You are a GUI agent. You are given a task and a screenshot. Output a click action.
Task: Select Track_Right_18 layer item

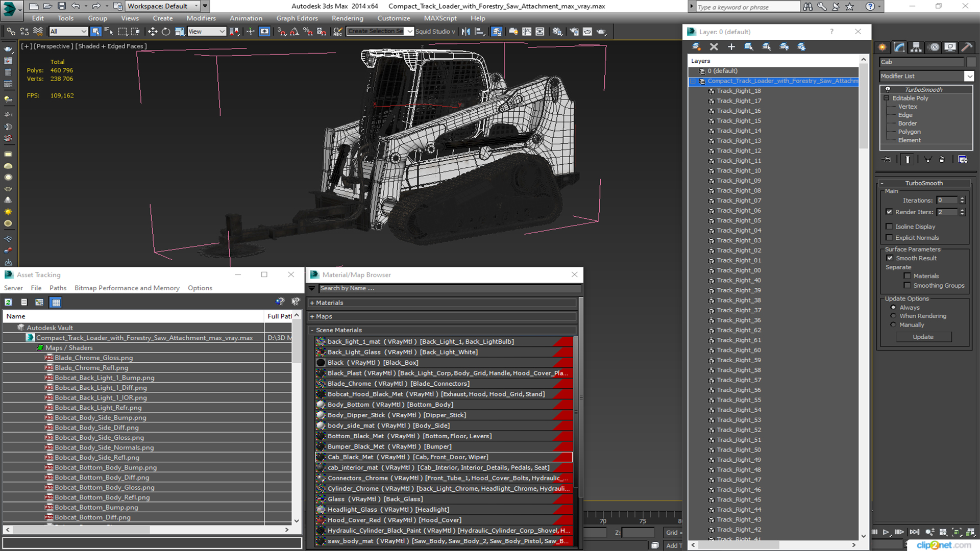click(x=739, y=91)
